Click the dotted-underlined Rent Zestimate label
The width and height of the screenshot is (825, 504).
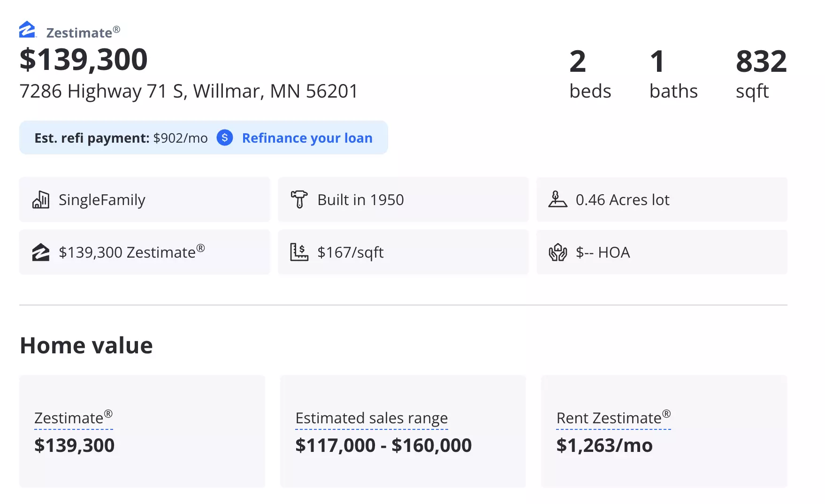click(613, 418)
